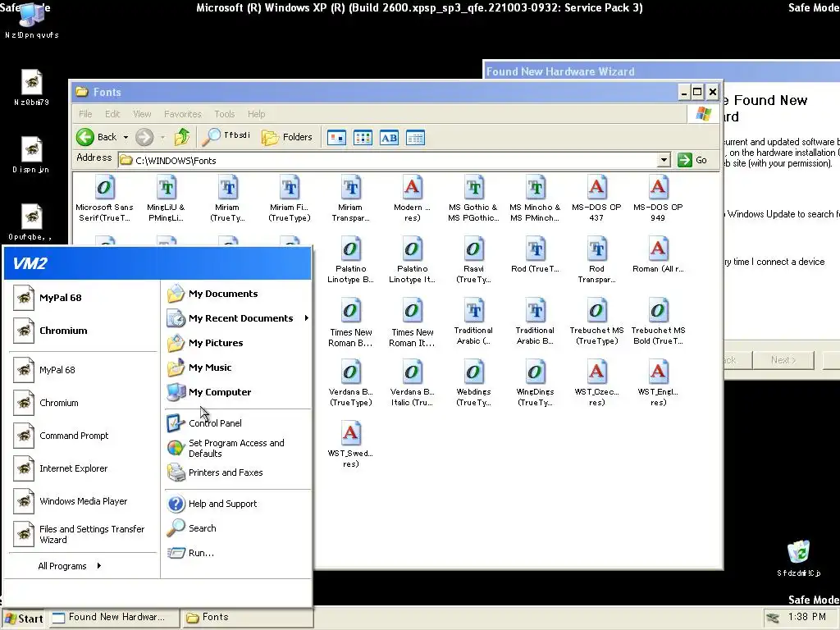Launch pinned MyPal 68 in Start menu
840x630 pixels.
[83, 298]
